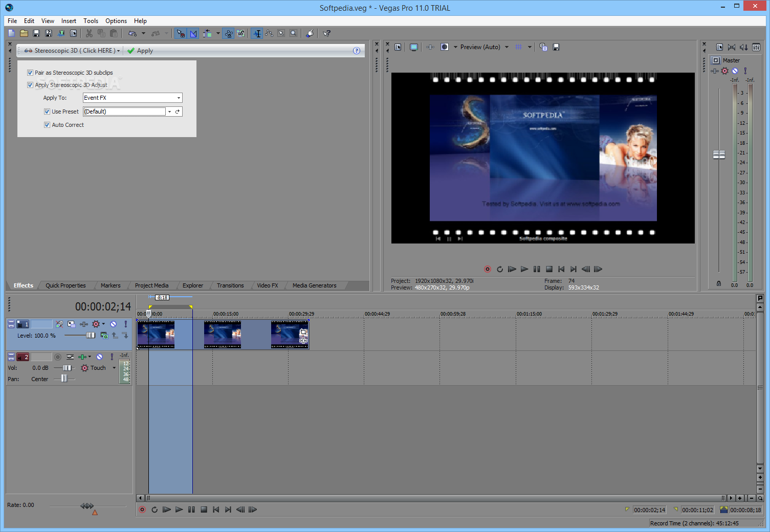This screenshot has height=532, width=770.
Task: Open the Insert menu
Action: 69,21
